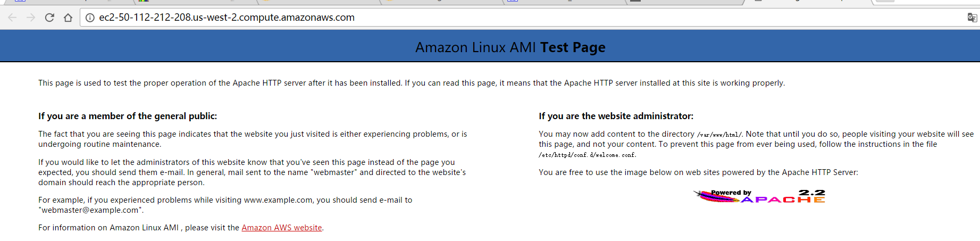Click the path text /etc/httpd/conf.d/welcome.conf
This screenshot has width=980, height=241.
tap(587, 155)
